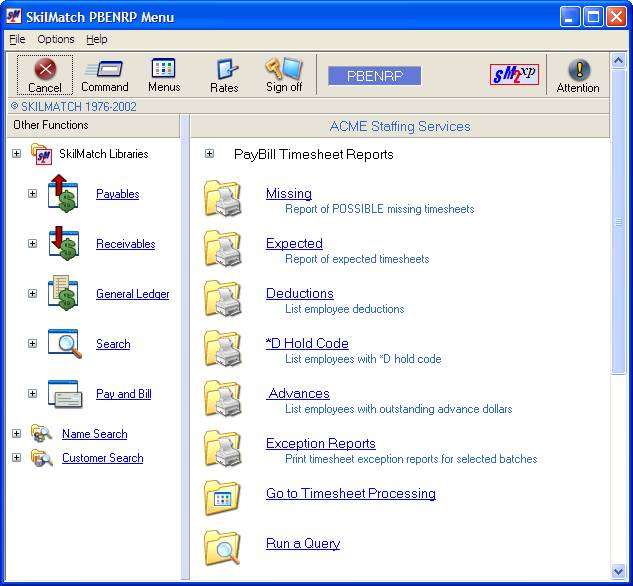
Task: Open the Rates toolbar icon
Action: 226,69
